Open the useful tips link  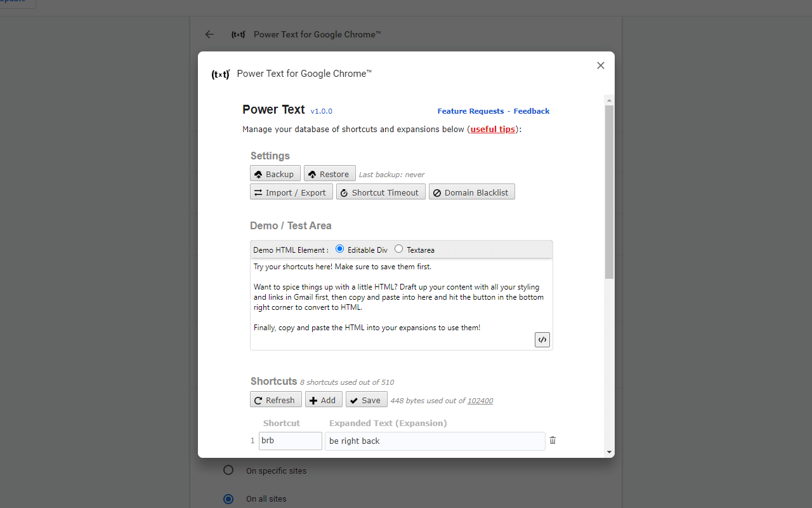tap(493, 129)
